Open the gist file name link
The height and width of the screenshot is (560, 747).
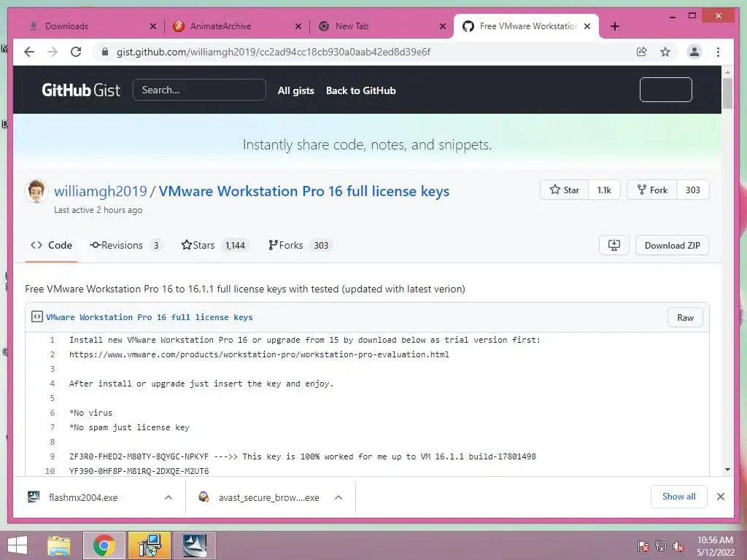point(149,317)
